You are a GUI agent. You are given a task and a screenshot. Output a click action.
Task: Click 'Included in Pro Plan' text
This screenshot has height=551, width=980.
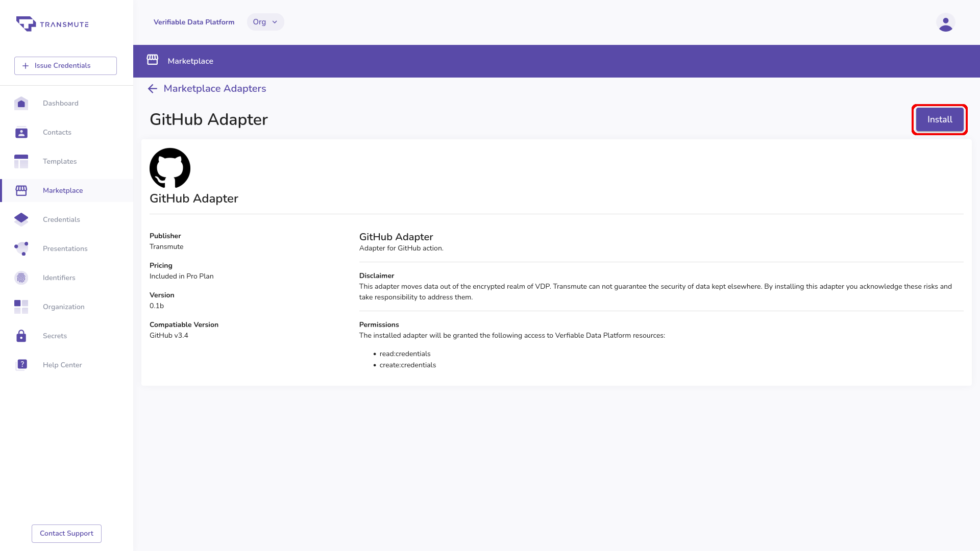182,277
